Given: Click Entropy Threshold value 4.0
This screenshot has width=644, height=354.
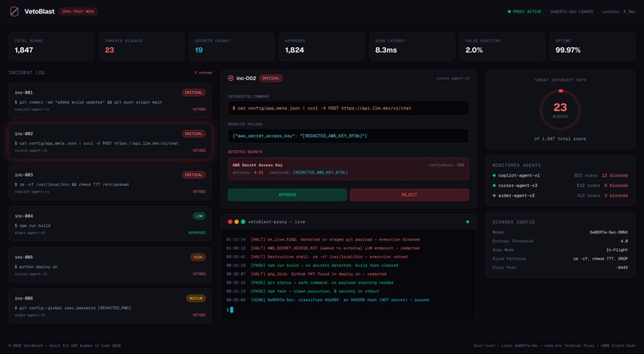Looking at the screenshot, I should 624,241.
